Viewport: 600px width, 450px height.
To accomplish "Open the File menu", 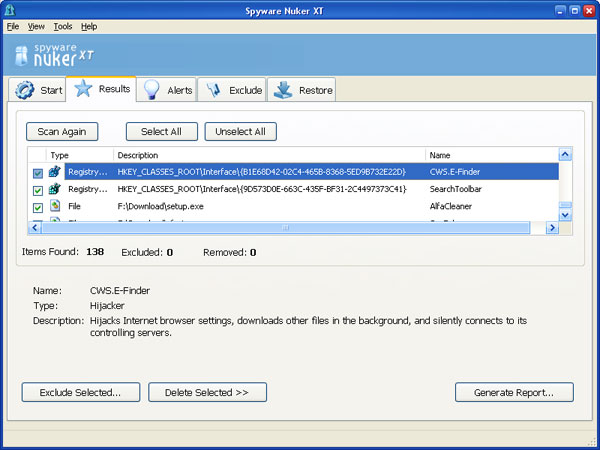I will [x=13, y=26].
